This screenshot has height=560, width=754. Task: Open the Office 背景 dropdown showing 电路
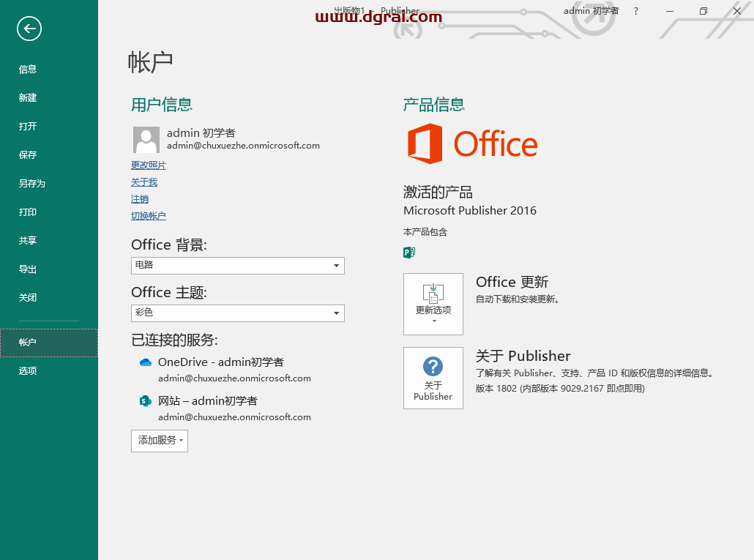[x=238, y=265]
